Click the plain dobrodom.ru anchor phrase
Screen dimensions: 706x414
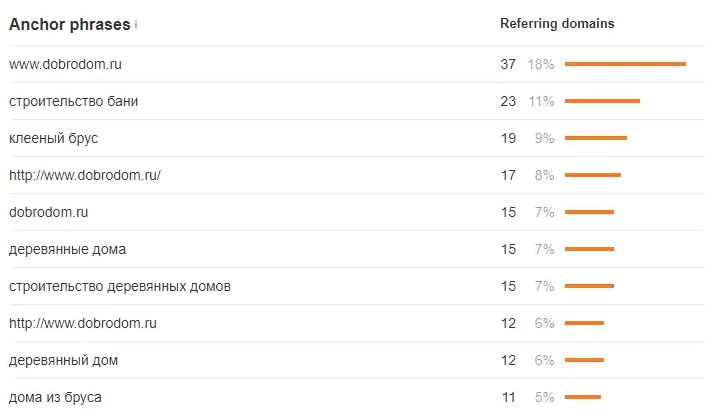pos(49,212)
